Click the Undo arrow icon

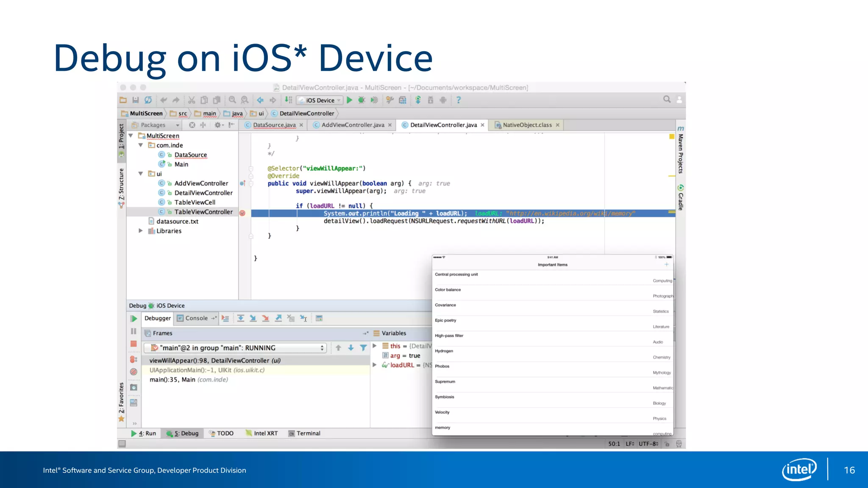point(163,100)
